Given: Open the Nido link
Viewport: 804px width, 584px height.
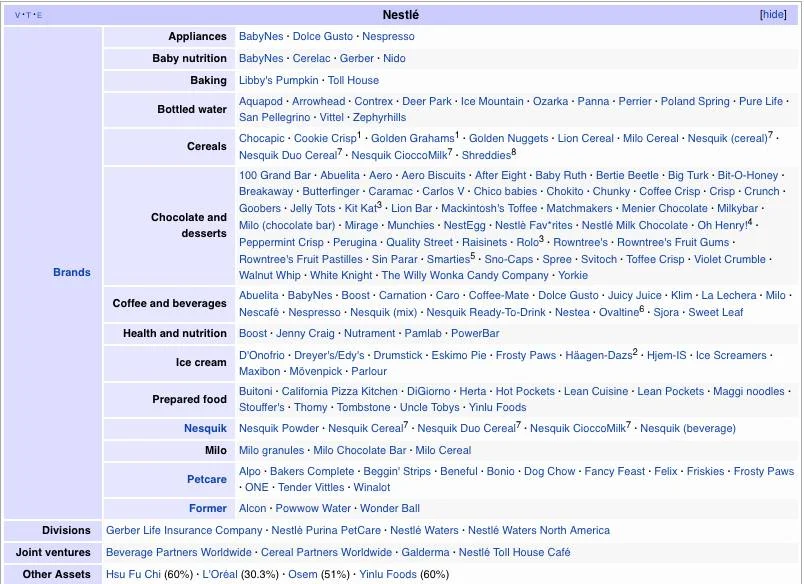Looking at the screenshot, I should click(394, 58).
